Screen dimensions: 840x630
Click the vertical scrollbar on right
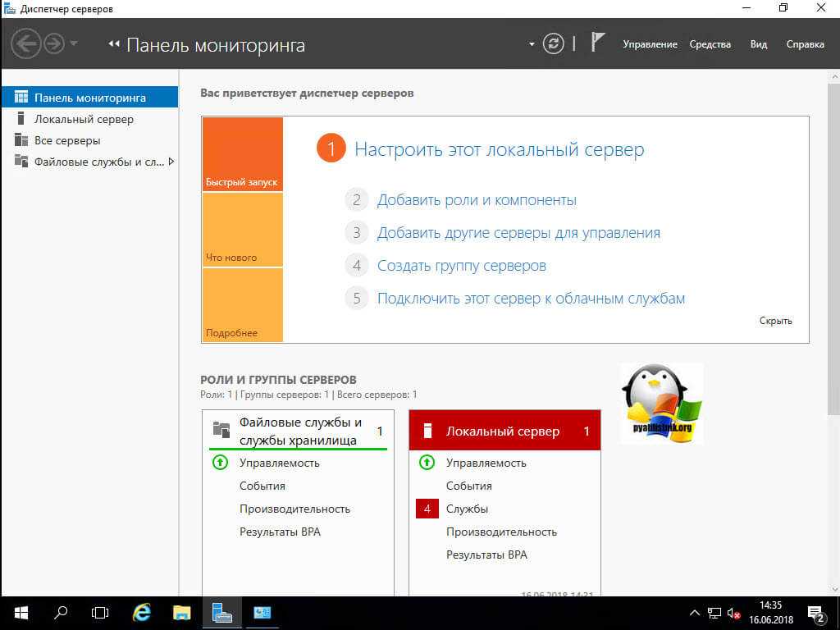pos(833,246)
